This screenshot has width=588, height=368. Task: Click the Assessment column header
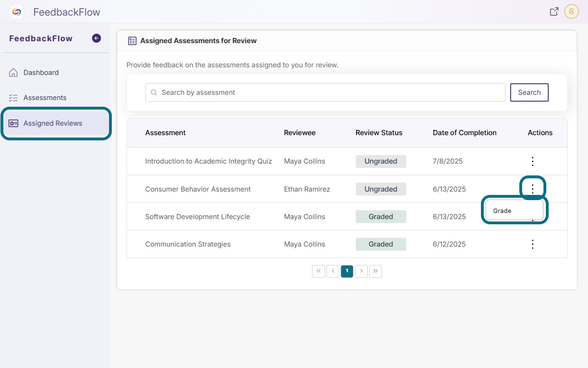pyautogui.click(x=165, y=133)
